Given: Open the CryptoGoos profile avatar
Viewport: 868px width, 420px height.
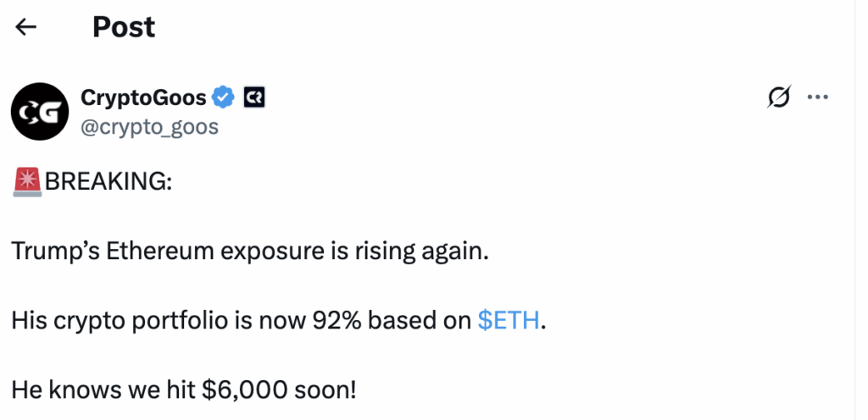Looking at the screenshot, I should coord(40,112).
